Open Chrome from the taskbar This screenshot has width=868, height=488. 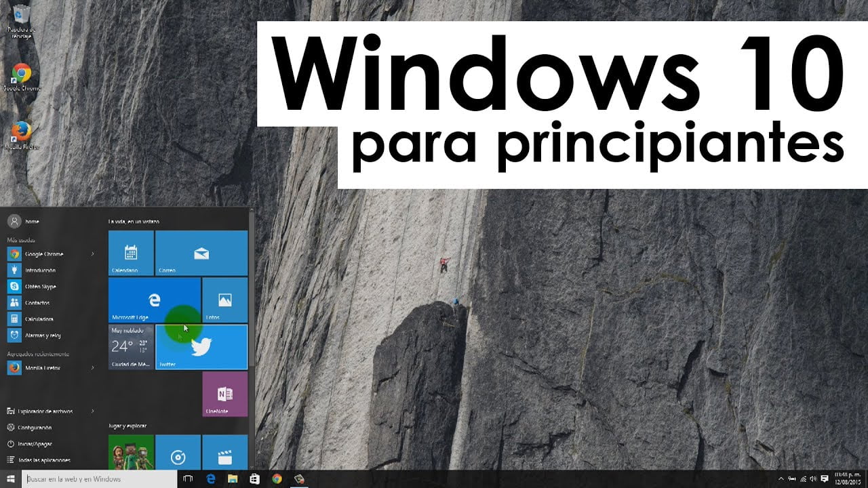click(x=277, y=479)
